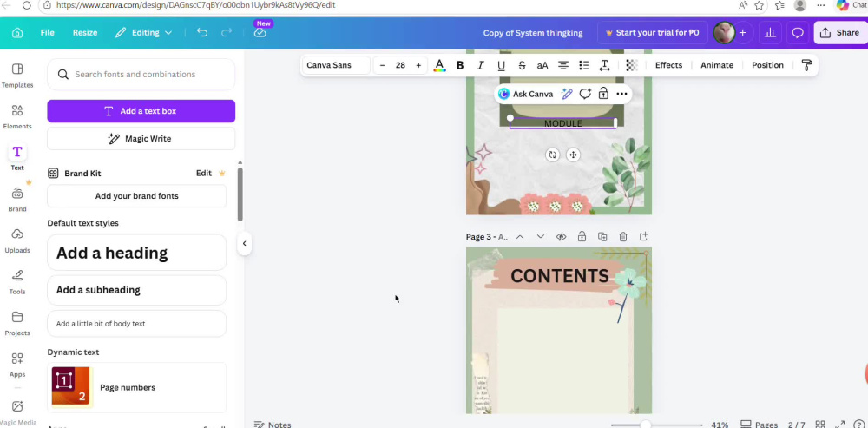The height and width of the screenshot is (428, 868).
Task: Open Tools sidebar panel
Action: click(17, 282)
